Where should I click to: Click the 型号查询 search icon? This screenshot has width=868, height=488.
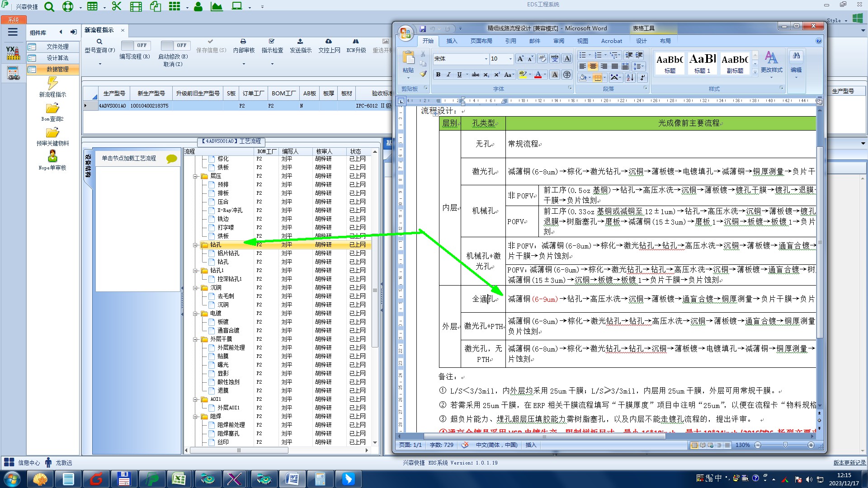point(99,42)
